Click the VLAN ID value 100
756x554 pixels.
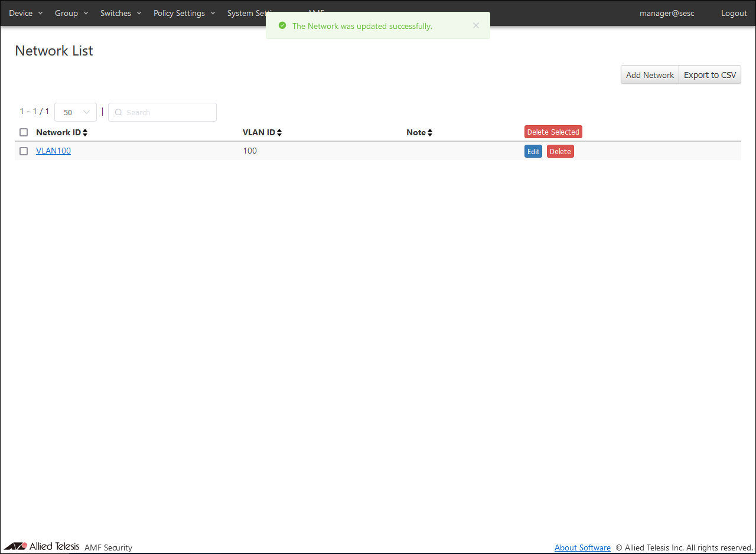coord(250,151)
